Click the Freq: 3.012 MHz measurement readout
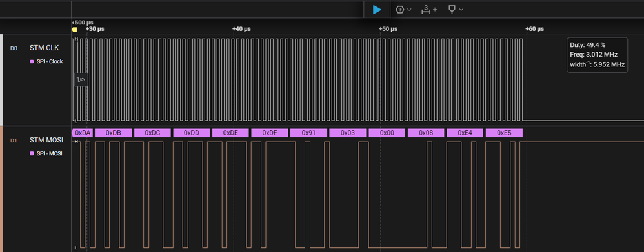The height and width of the screenshot is (252, 644). coord(594,55)
